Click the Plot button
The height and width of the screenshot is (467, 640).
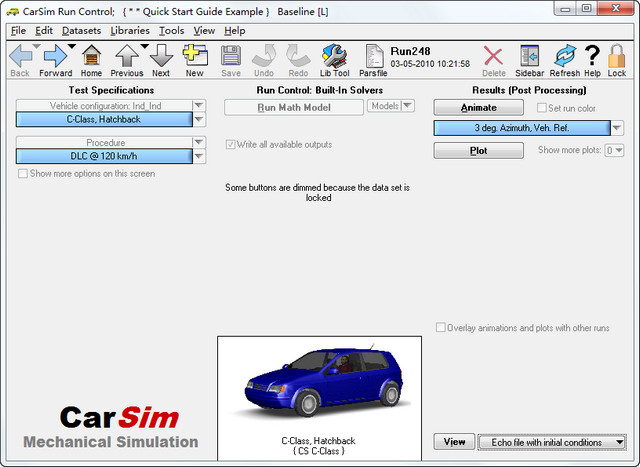point(478,151)
